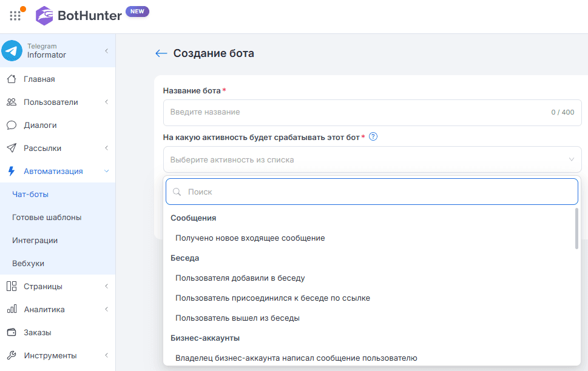Expand the Пользователи submenu chevron
The height and width of the screenshot is (371, 588).
click(107, 102)
